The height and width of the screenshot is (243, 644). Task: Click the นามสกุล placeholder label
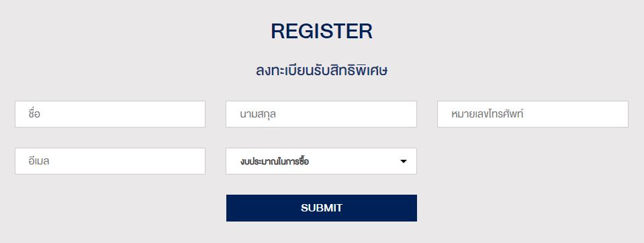(257, 115)
